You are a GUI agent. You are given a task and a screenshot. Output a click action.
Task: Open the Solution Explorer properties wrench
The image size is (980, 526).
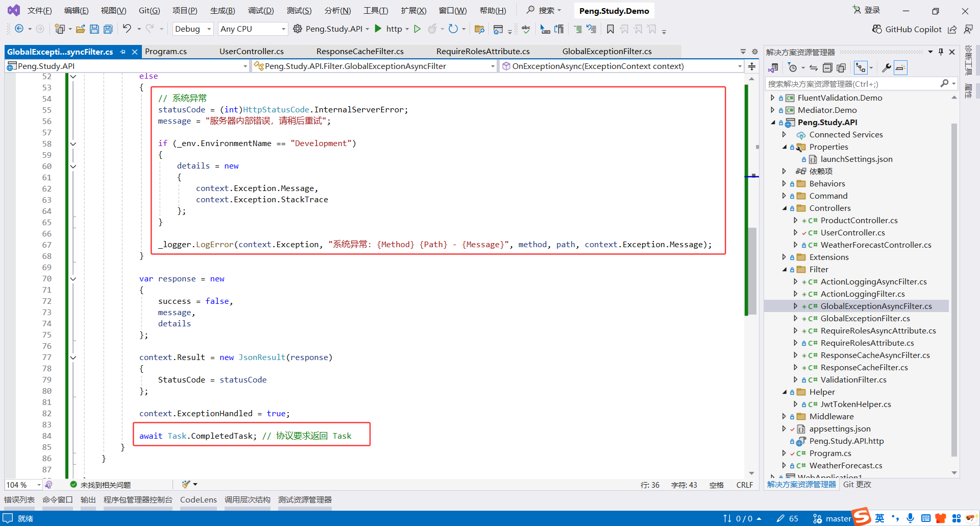tap(887, 68)
